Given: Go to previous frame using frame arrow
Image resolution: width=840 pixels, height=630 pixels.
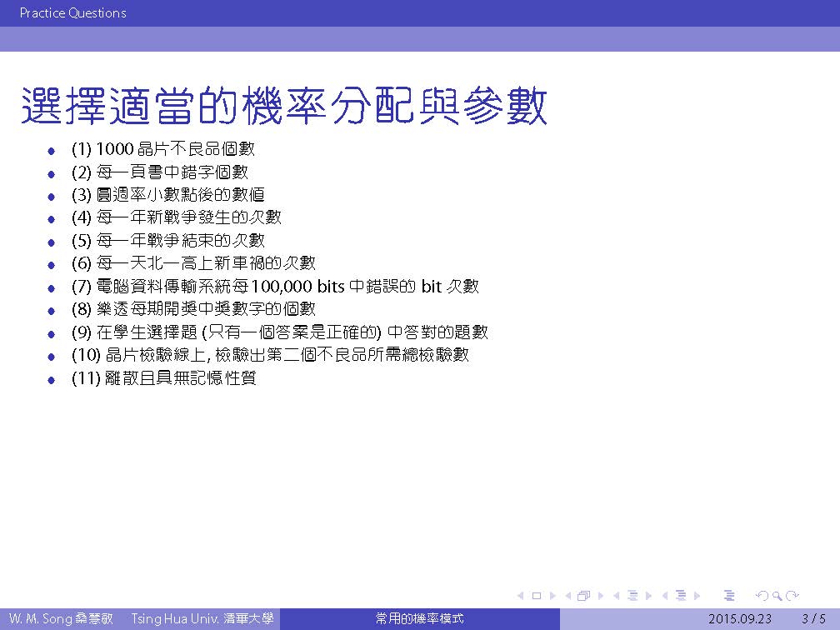Looking at the screenshot, I should pos(568,596).
